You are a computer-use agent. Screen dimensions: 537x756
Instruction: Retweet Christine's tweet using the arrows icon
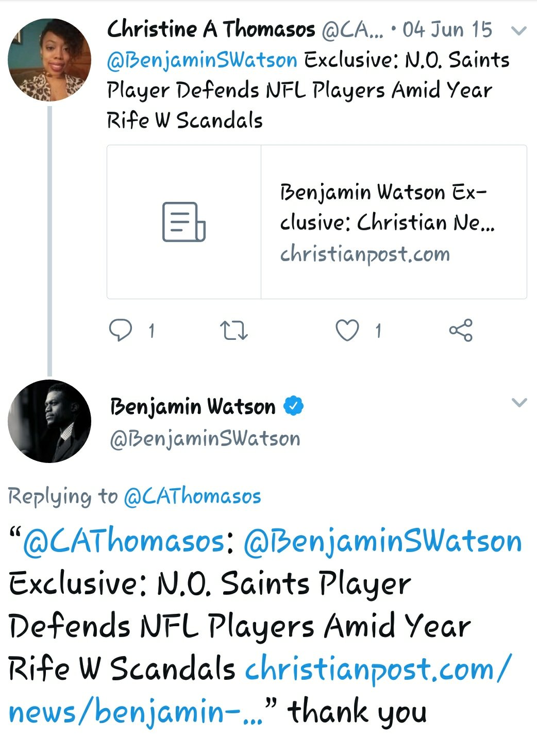coord(234,331)
